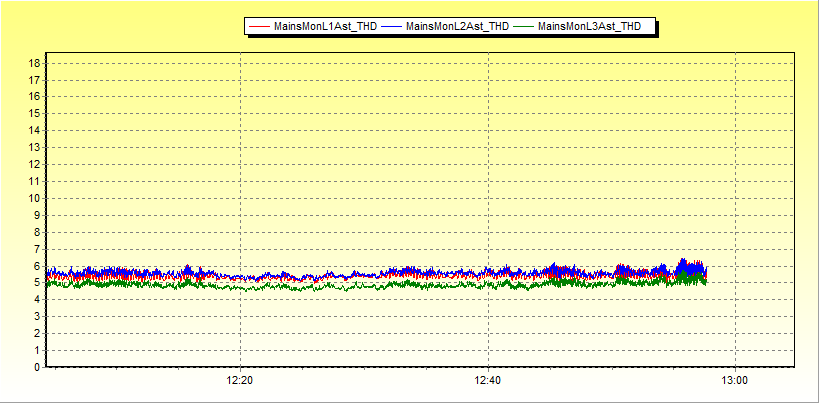Toggle the MainsMonL3Ast_THD legend entry
The height and width of the screenshot is (403, 819).
[589, 27]
